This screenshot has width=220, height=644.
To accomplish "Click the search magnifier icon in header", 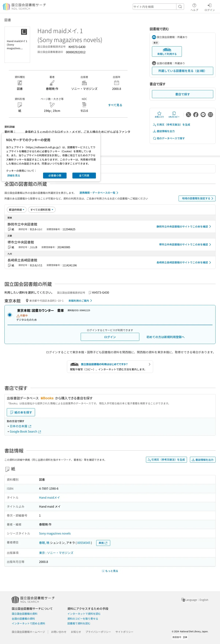I will point(180,7).
